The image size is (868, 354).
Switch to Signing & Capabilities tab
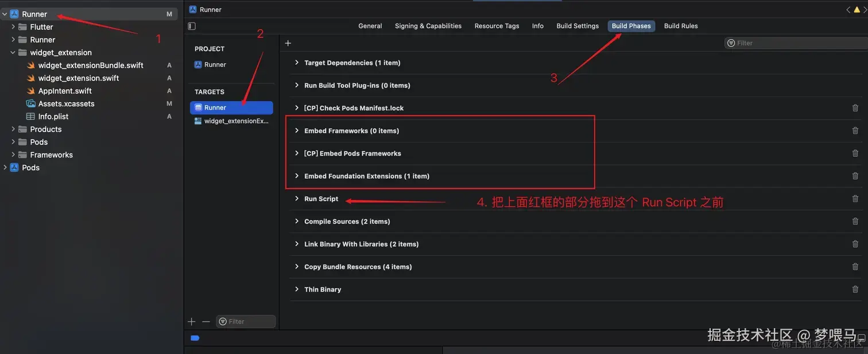pos(428,26)
